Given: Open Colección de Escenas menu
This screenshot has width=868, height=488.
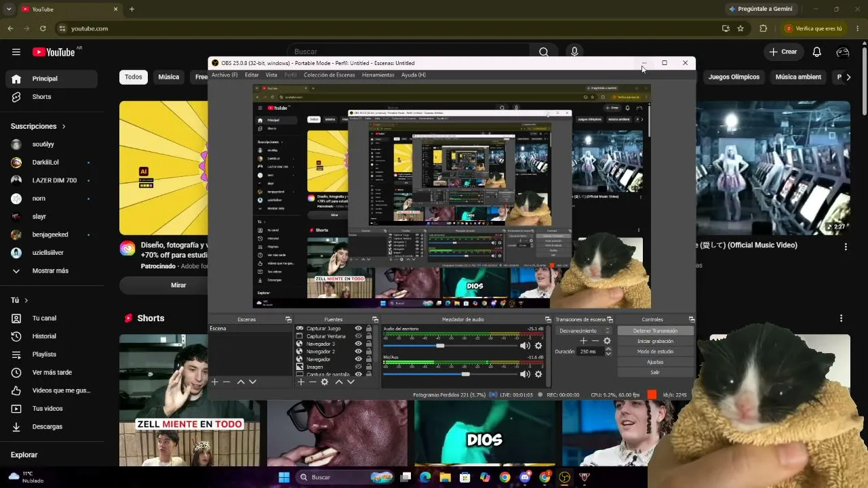Looking at the screenshot, I should click(329, 75).
